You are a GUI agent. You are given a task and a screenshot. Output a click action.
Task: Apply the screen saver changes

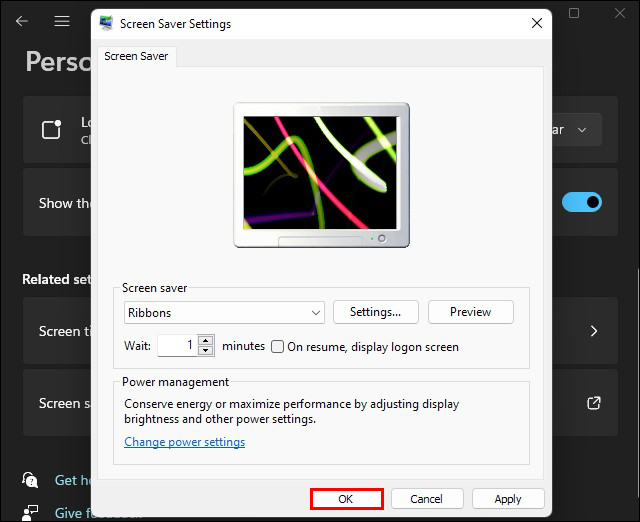point(508,499)
